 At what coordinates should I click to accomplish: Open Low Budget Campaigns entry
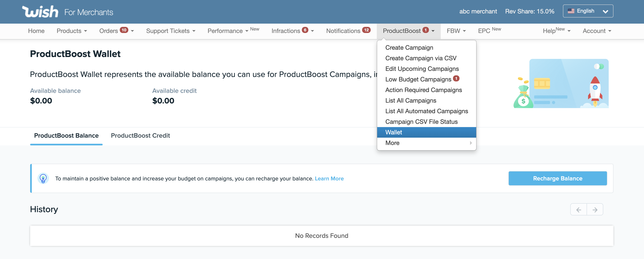point(418,79)
